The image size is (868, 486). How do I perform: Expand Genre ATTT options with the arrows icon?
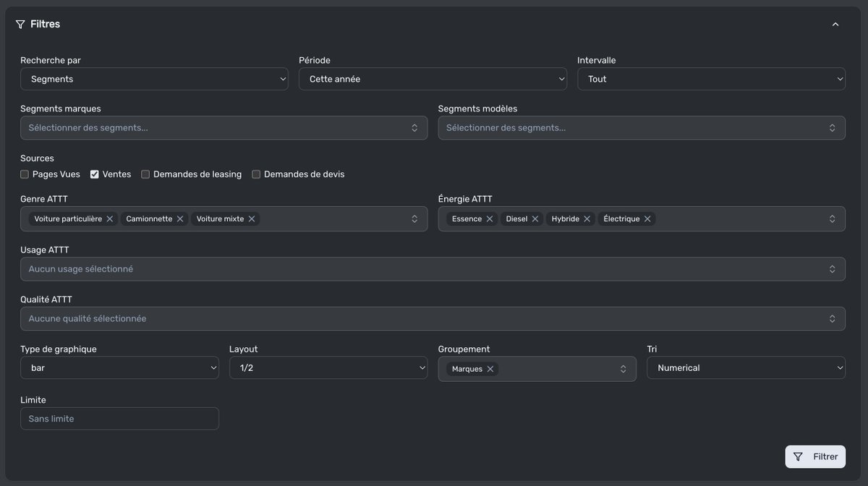[414, 219]
